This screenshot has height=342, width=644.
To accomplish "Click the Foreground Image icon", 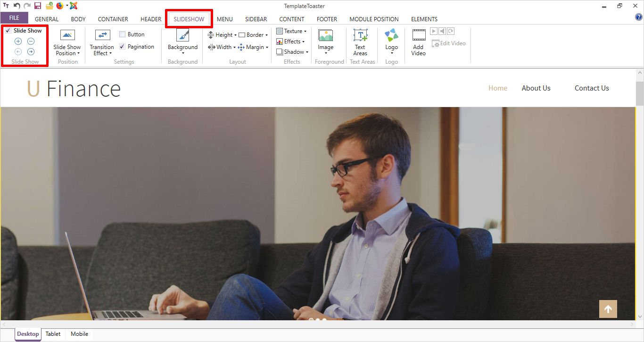I will [x=325, y=36].
